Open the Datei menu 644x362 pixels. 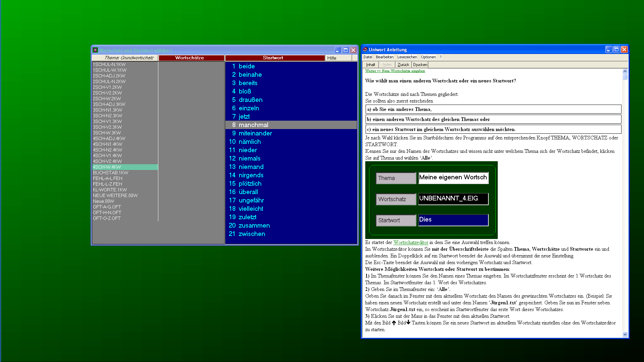368,57
